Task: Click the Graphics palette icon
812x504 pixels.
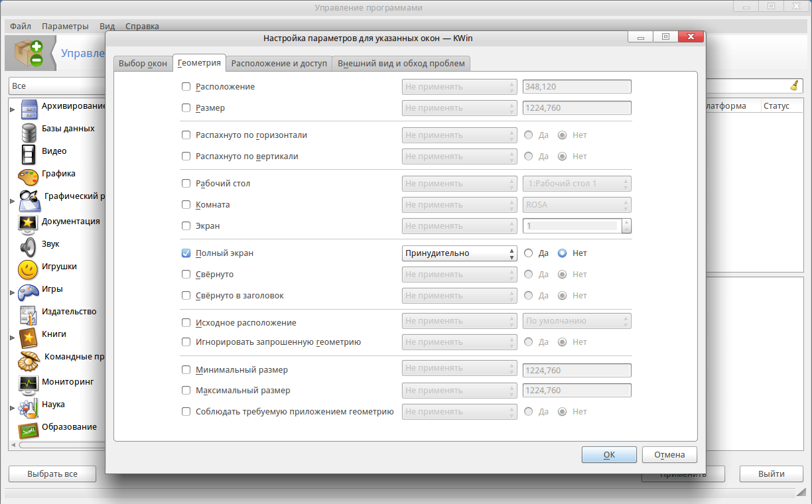Action: click(29, 177)
